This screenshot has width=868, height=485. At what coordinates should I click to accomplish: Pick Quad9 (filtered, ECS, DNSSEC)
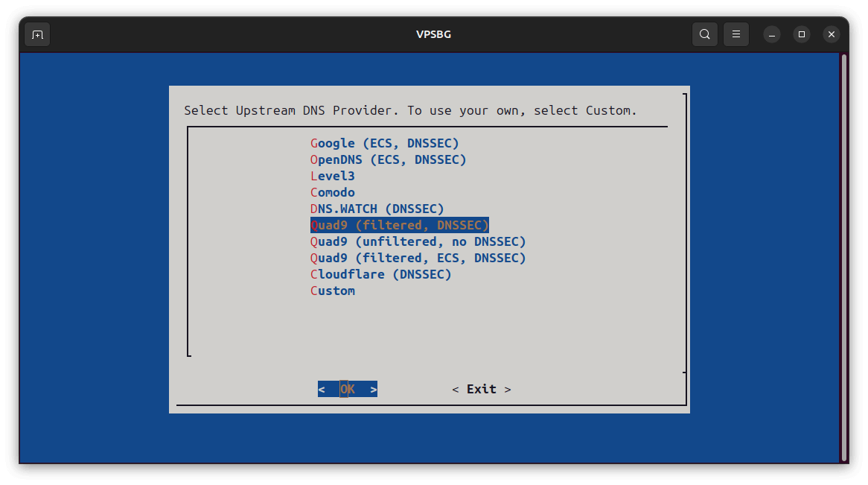[418, 259]
